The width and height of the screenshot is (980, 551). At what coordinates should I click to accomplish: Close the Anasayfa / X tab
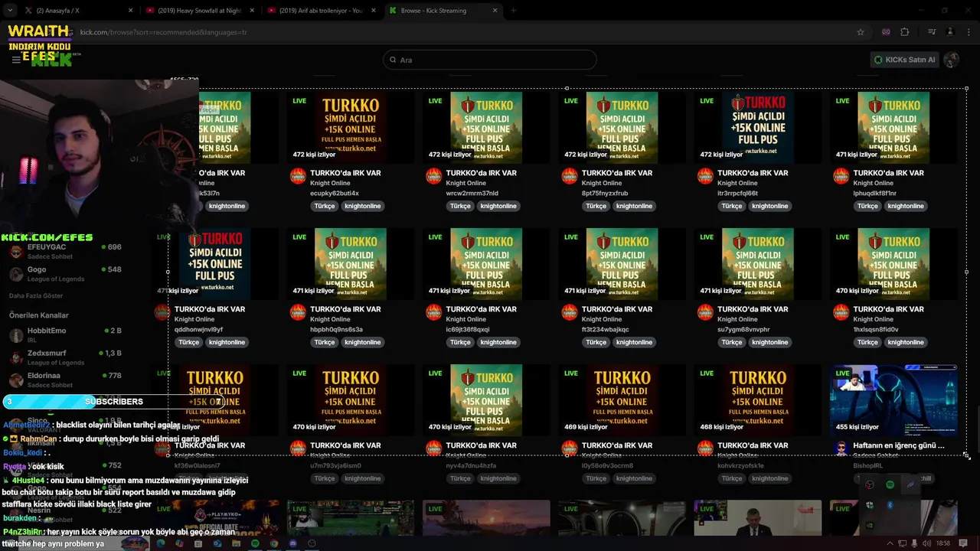click(x=131, y=11)
